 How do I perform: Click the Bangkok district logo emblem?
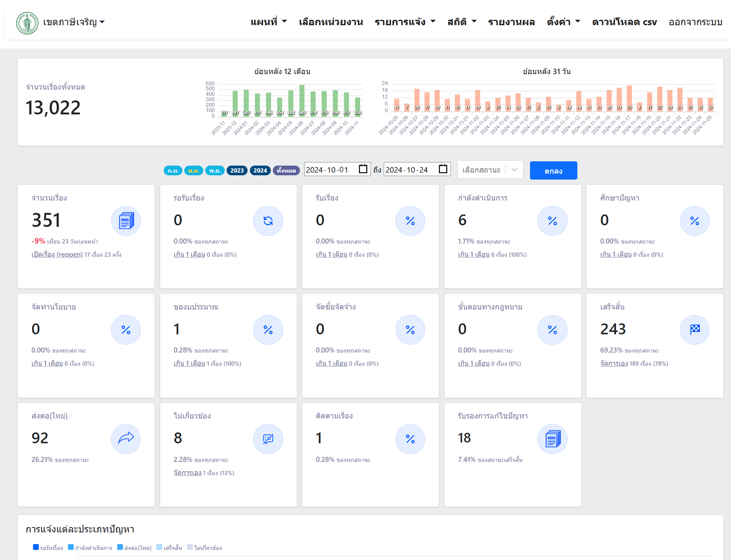(x=27, y=23)
